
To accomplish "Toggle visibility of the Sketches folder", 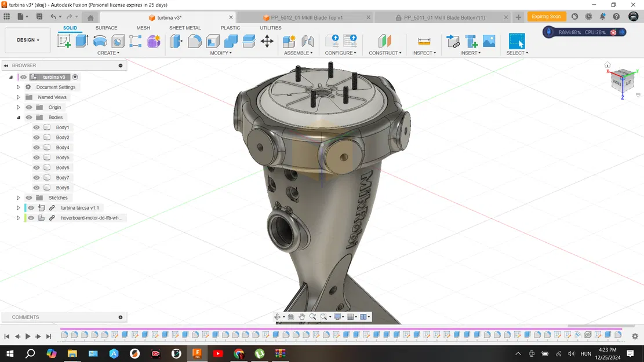I will pyautogui.click(x=29, y=198).
